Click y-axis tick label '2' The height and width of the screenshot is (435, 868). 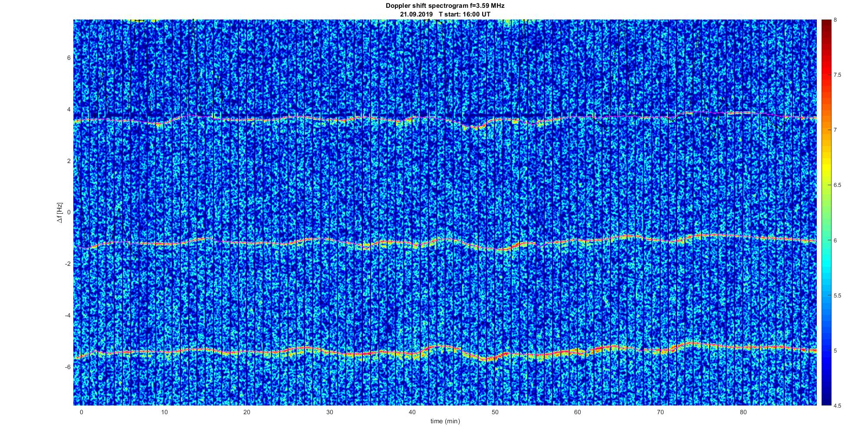69,161
